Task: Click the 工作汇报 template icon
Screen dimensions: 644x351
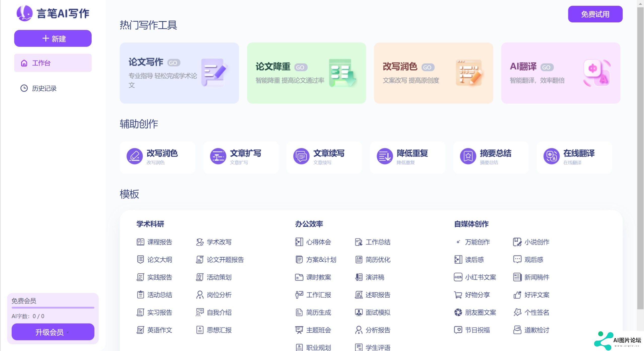Action: tap(299, 295)
